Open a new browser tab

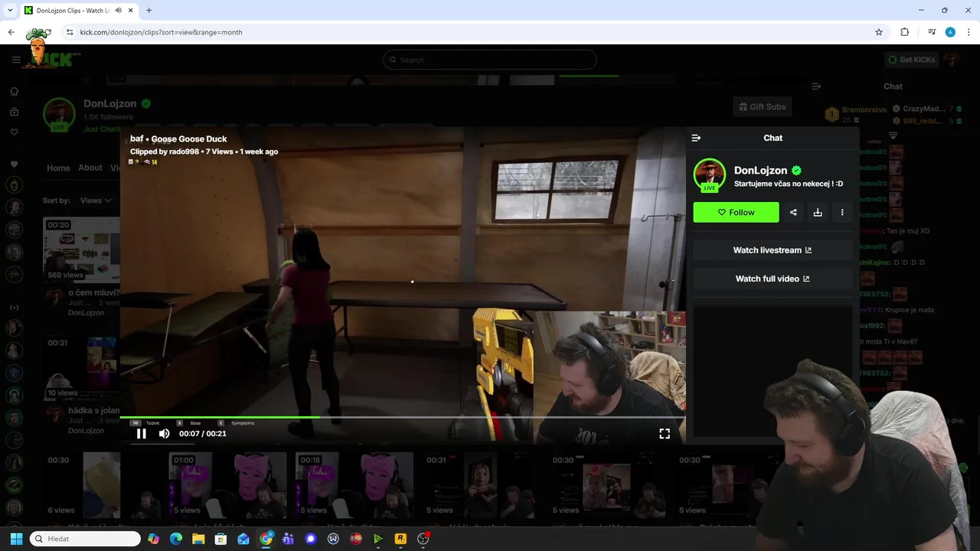[x=149, y=11]
